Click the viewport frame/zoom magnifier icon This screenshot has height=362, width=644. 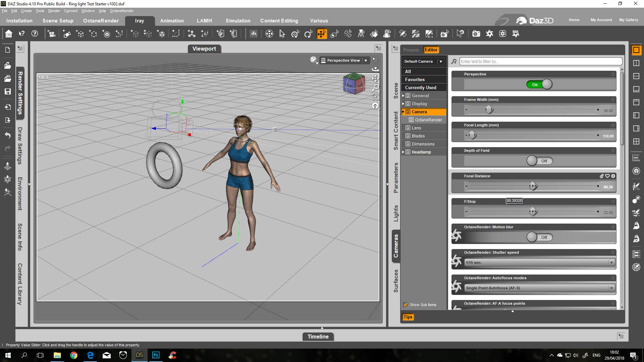(x=375, y=88)
